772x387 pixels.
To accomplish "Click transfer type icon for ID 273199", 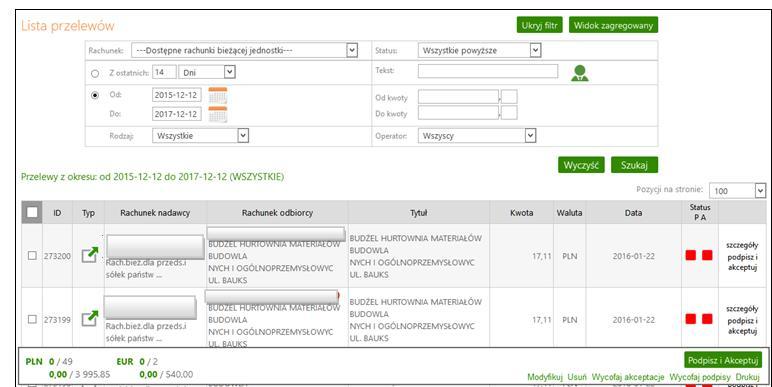I will (x=90, y=318).
